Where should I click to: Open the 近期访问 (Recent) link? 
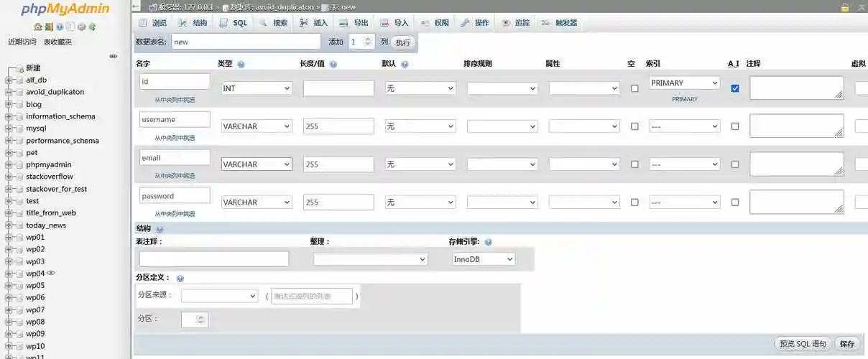[x=22, y=42]
